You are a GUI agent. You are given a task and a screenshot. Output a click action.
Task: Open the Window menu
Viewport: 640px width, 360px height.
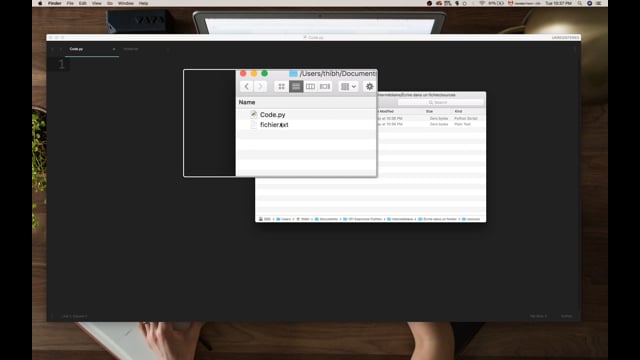tap(126, 3)
